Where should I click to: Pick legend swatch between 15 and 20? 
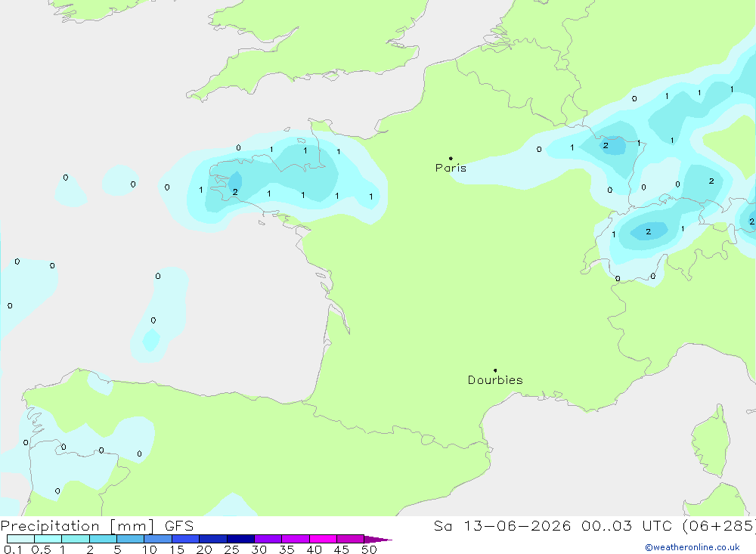coord(185,539)
